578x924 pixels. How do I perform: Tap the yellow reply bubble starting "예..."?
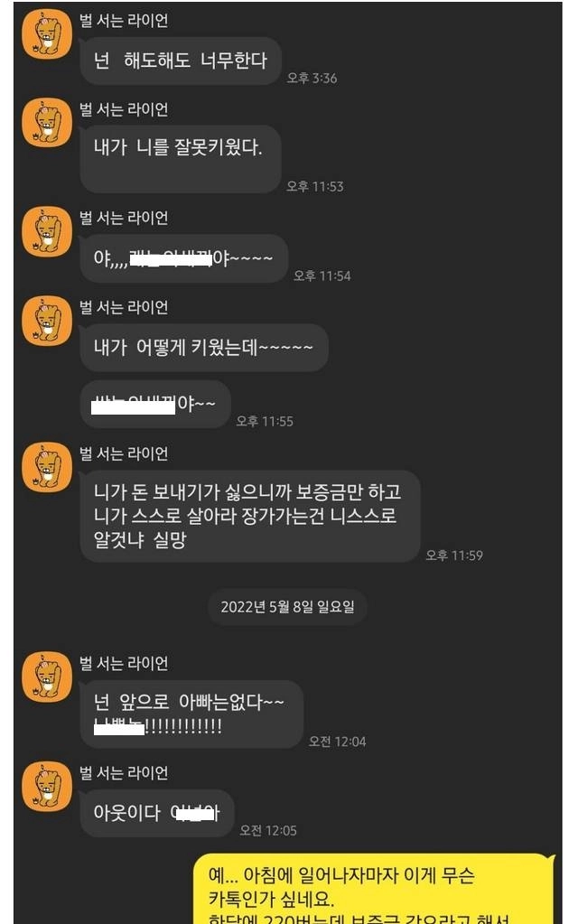tap(374, 889)
